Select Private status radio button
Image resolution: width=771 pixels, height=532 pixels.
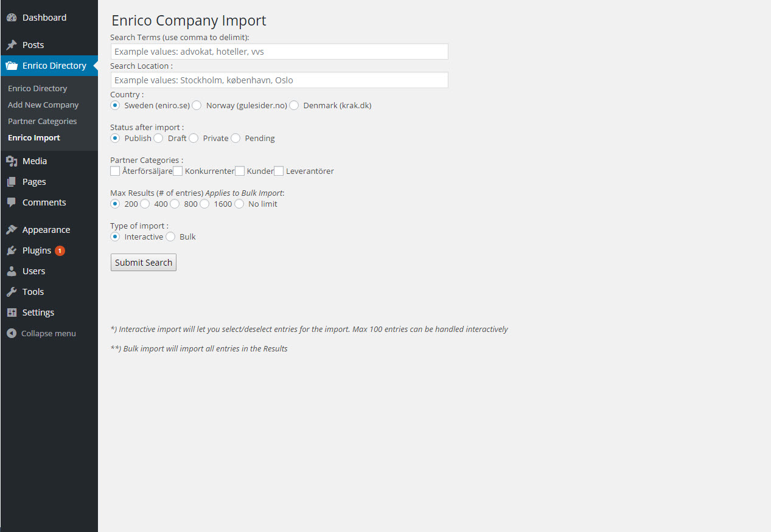click(194, 138)
